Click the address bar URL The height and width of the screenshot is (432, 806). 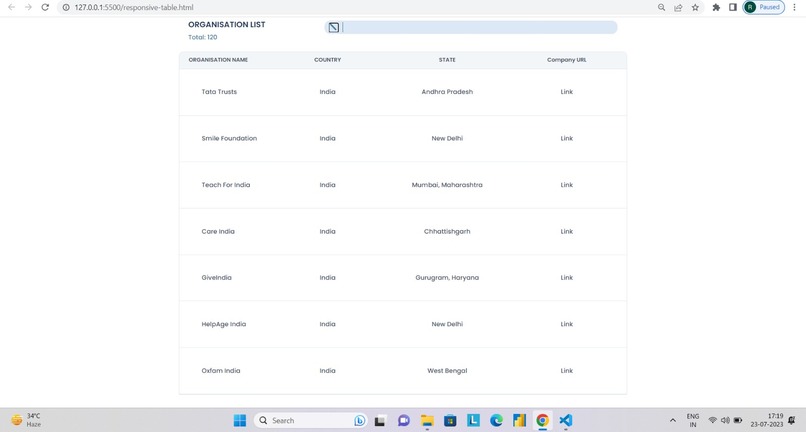(134, 7)
